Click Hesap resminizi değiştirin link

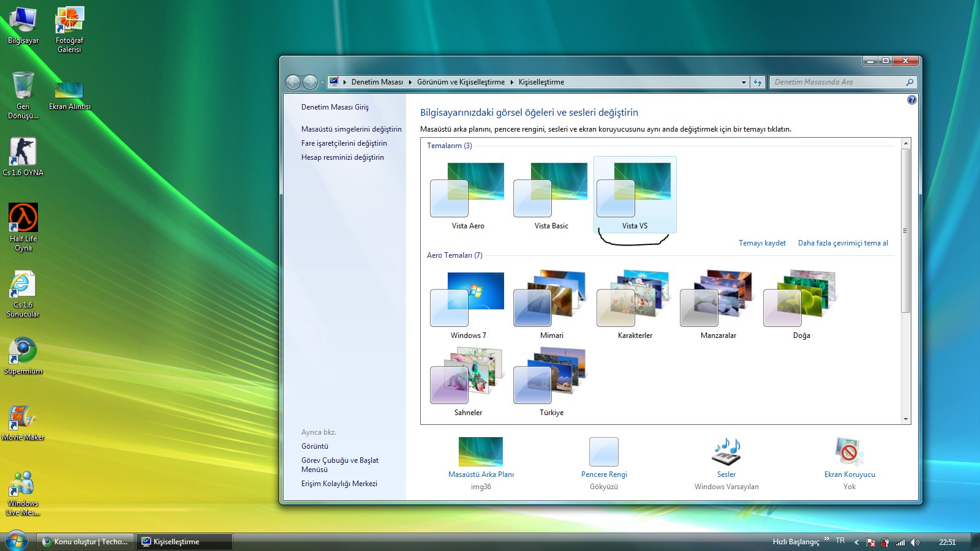tap(342, 157)
